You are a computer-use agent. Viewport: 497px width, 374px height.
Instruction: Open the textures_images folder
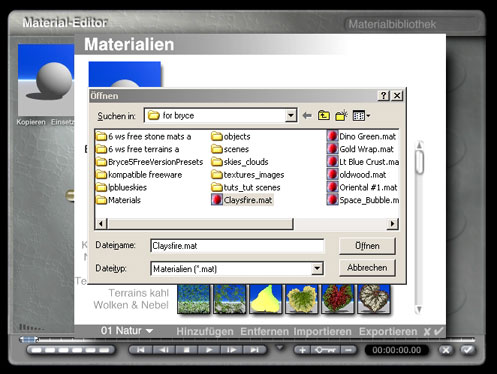[x=248, y=175]
